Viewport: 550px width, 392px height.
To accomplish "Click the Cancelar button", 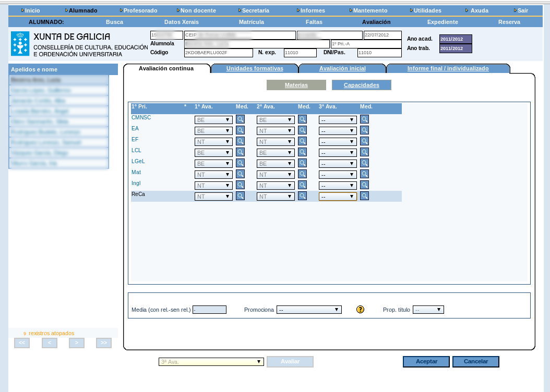I will coord(475,362).
